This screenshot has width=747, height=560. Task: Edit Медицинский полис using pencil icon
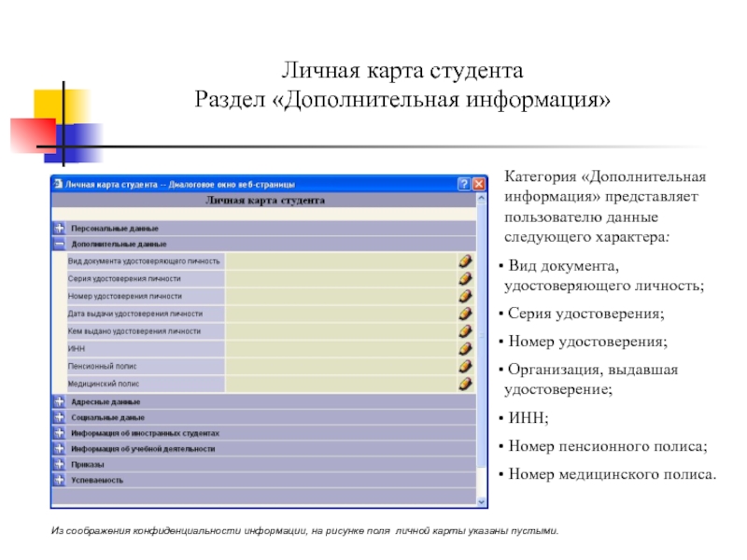point(465,384)
